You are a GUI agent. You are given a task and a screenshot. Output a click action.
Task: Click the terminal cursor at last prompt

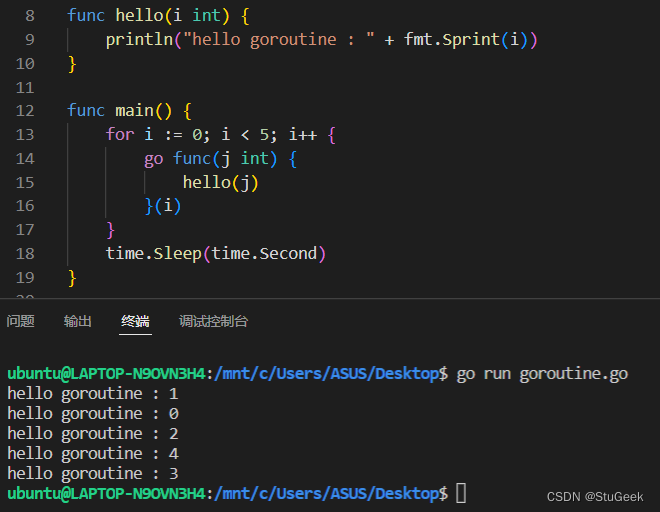click(x=461, y=493)
